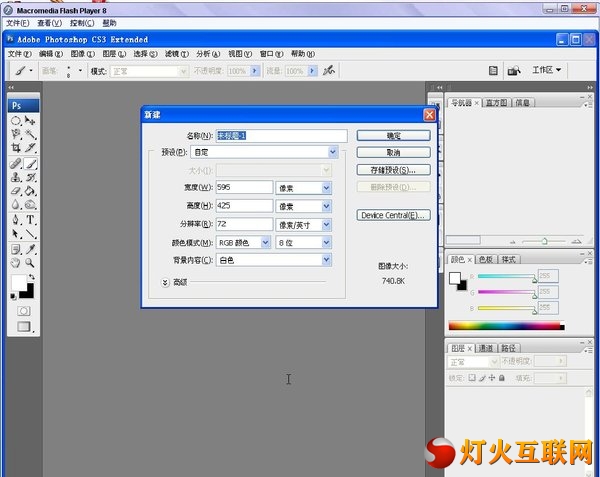600x477 pixels.
Task: Switch to the Swatches tab
Action: pyautogui.click(x=486, y=259)
